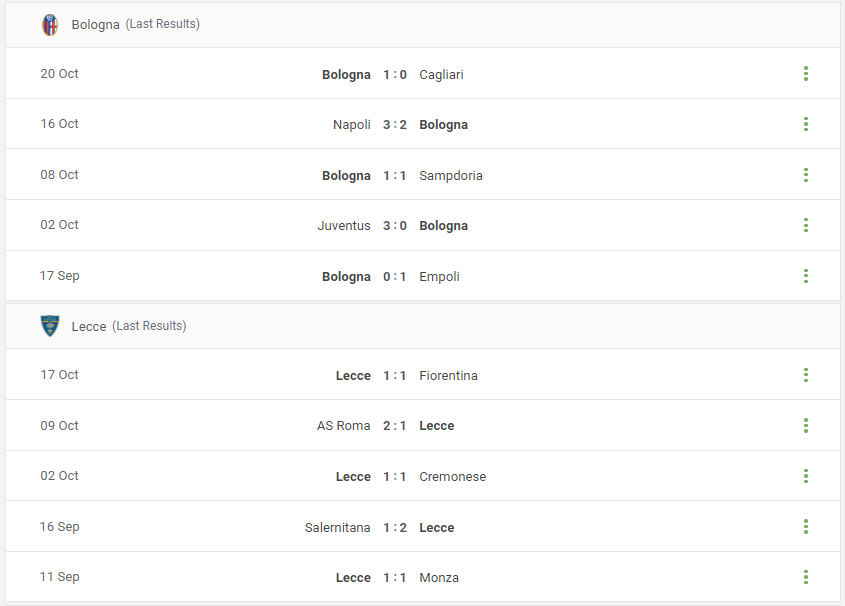Open three-dot menu for Napoli vs Bologna
The width and height of the screenshot is (845, 606).
(x=806, y=124)
